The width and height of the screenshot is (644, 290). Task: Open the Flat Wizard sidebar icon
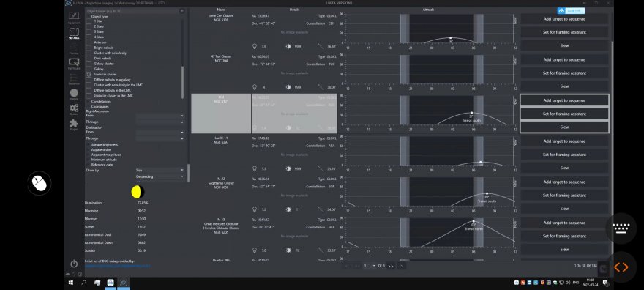click(74, 64)
